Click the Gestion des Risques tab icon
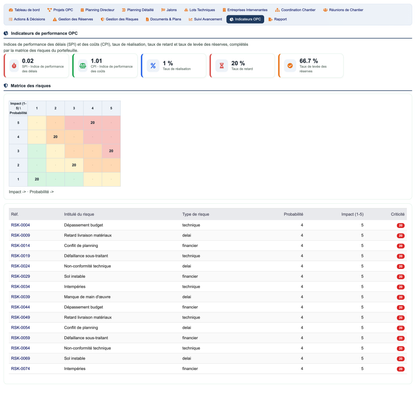Image resolution: width=416 pixels, height=398 pixels. (102, 19)
